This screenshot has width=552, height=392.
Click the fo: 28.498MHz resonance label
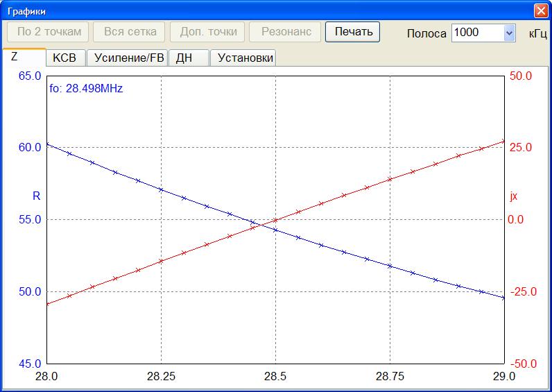86,89
